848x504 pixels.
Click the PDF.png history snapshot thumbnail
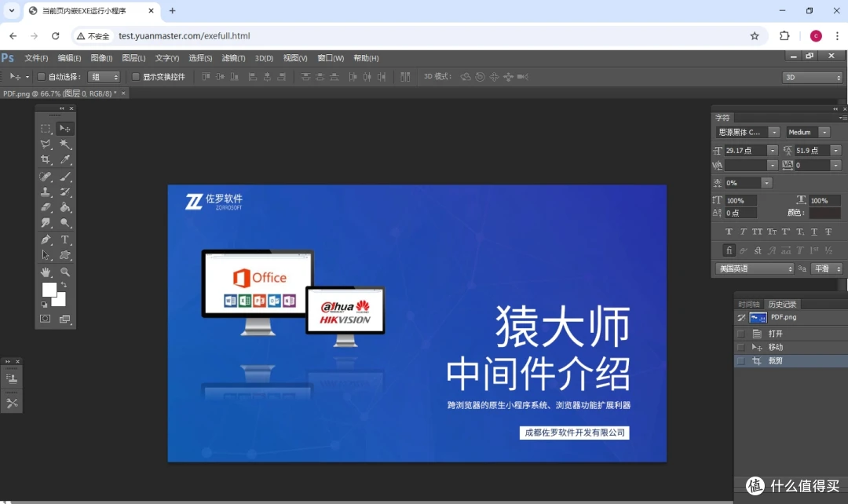tap(758, 317)
